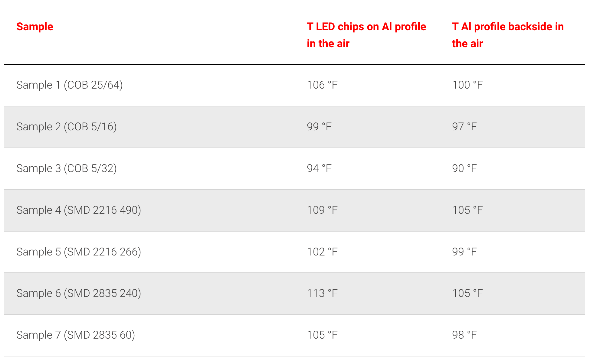Select the Sample 3 (COB 5/32) row label
The image size is (590, 364).
click(x=67, y=168)
